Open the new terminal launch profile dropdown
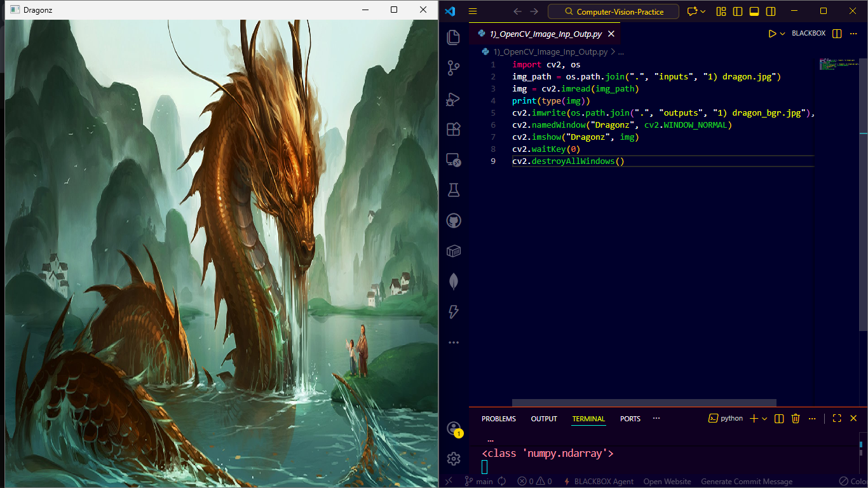The image size is (868, 488). (x=764, y=418)
